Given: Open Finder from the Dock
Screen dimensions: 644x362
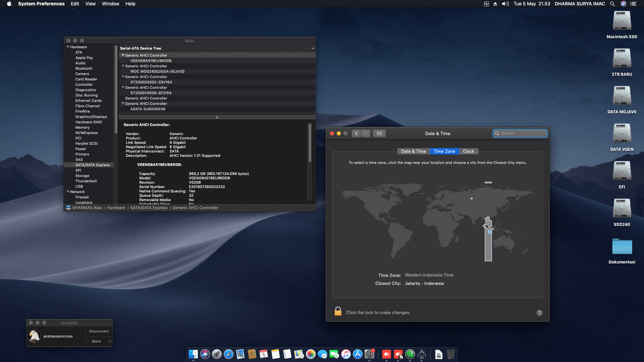Looking at the screenshot, I should coord(193,354).
